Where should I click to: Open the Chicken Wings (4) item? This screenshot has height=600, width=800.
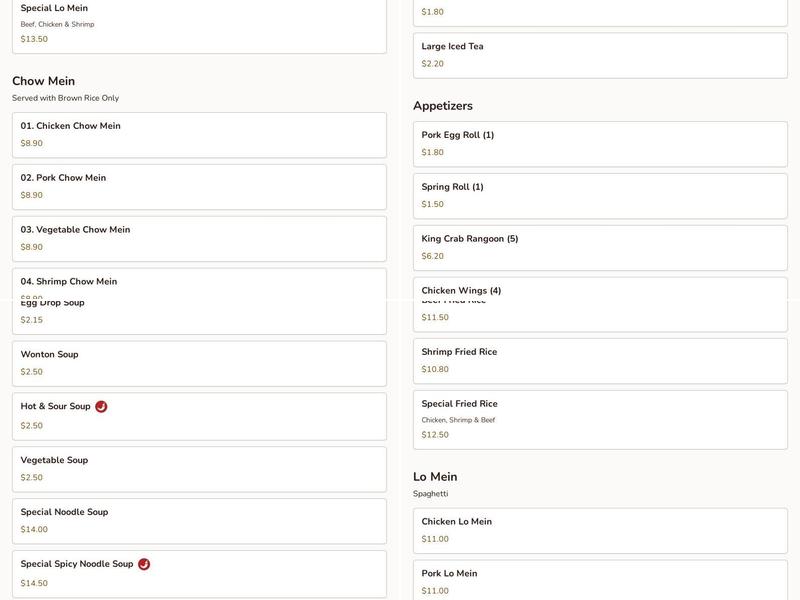[600, 289]
